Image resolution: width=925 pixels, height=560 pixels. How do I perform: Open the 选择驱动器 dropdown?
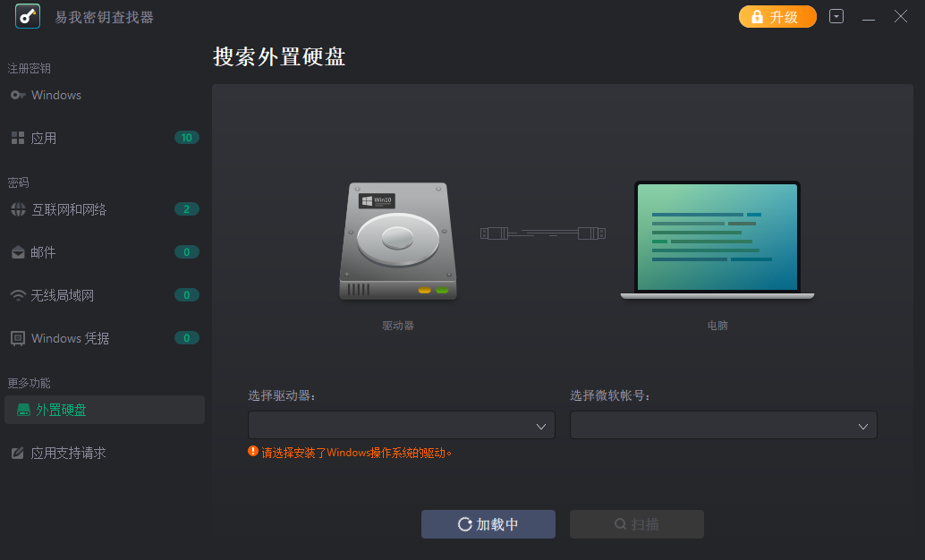click(402, 426)
